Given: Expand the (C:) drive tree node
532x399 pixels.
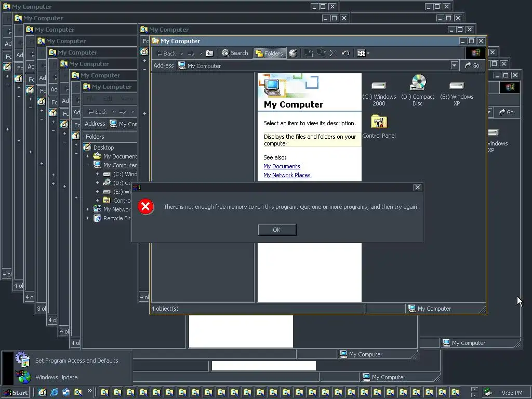Looking at the screenshot, I should click(x=97, y=174).
